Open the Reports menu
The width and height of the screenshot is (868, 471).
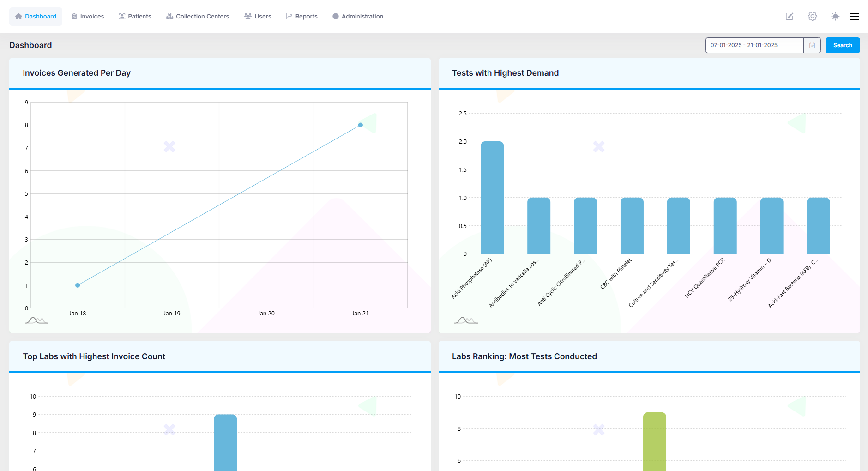(302, 17)
